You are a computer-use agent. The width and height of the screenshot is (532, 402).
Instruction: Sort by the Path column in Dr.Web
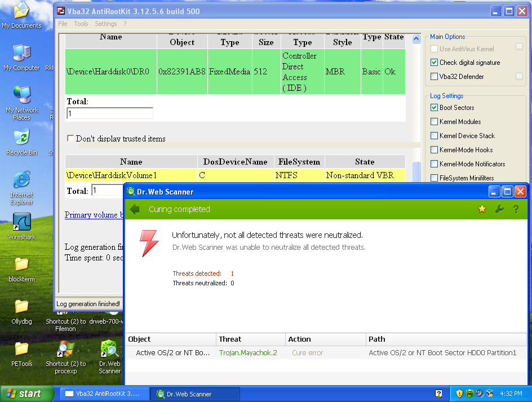[446, 339]
